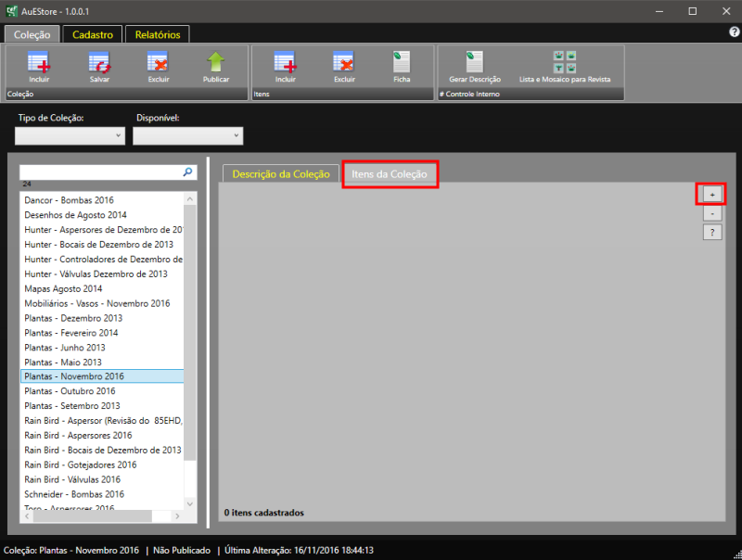The image size is (742, 560).
Task: Click the collection search input field
Action: [100, 172]
